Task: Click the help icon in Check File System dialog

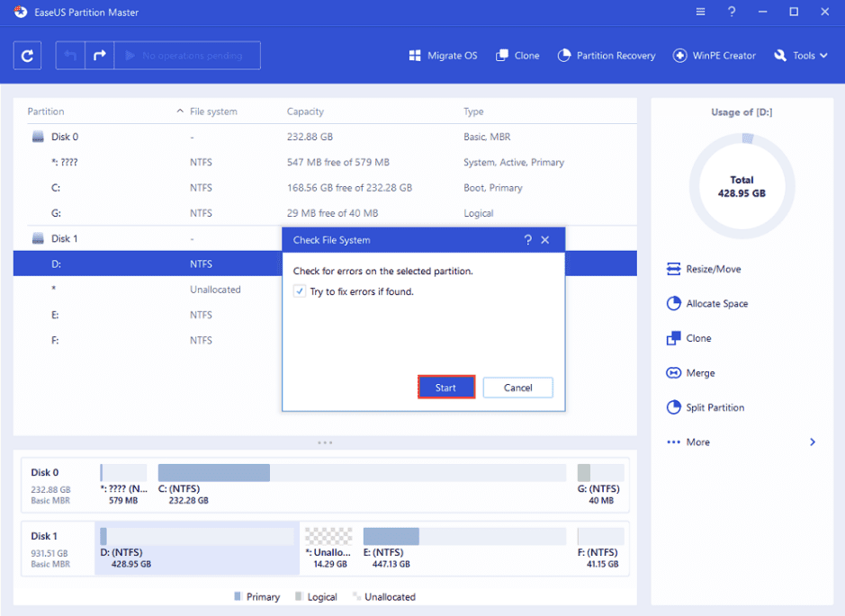Action: tap(528, 240)
